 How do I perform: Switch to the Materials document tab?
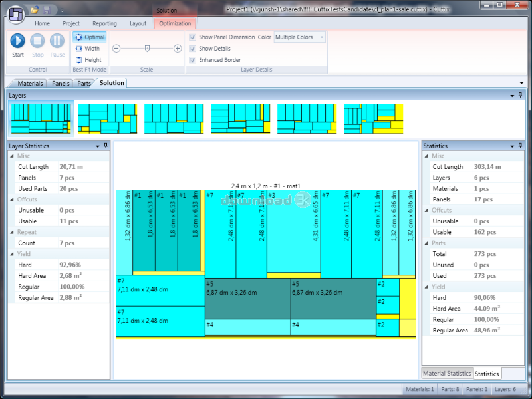click(30, 84)
